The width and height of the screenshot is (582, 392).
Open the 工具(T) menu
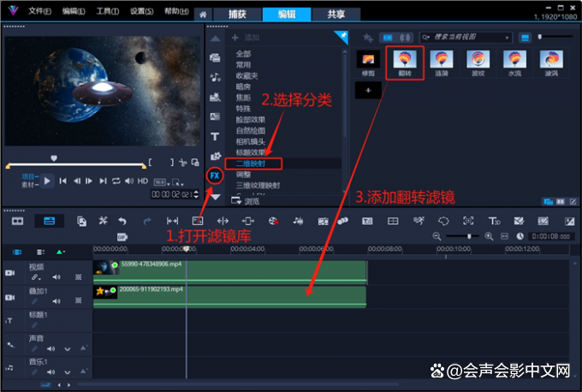click(x=108, y=11)
